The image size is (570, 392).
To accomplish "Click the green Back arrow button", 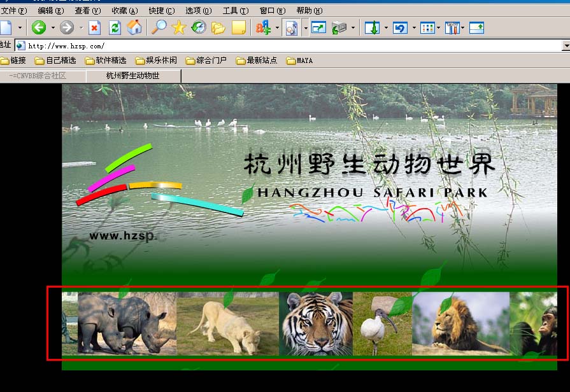I will (39, 27).
